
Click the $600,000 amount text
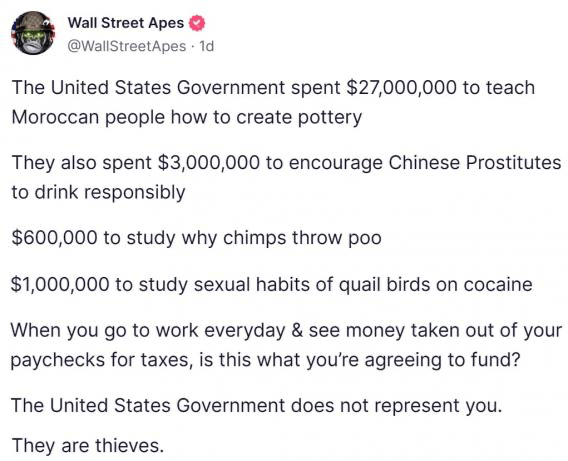pyautogui.click(x=54, y=238)
